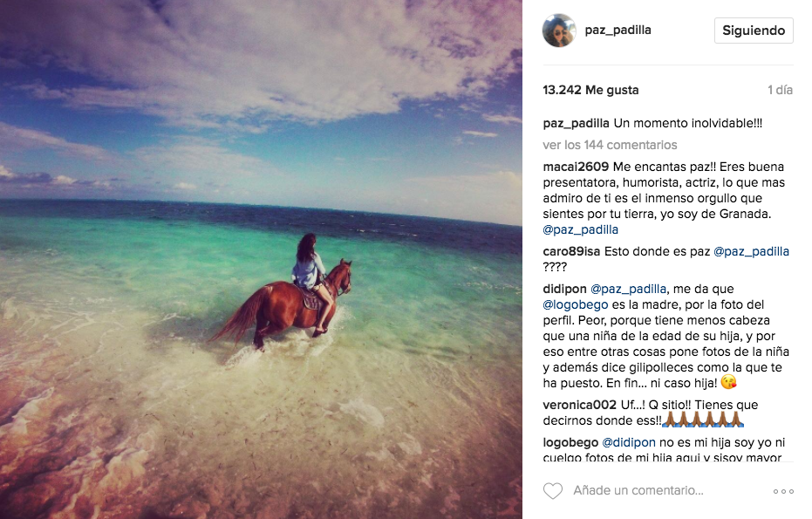Open logobego commenter profile

click(570, 443)
